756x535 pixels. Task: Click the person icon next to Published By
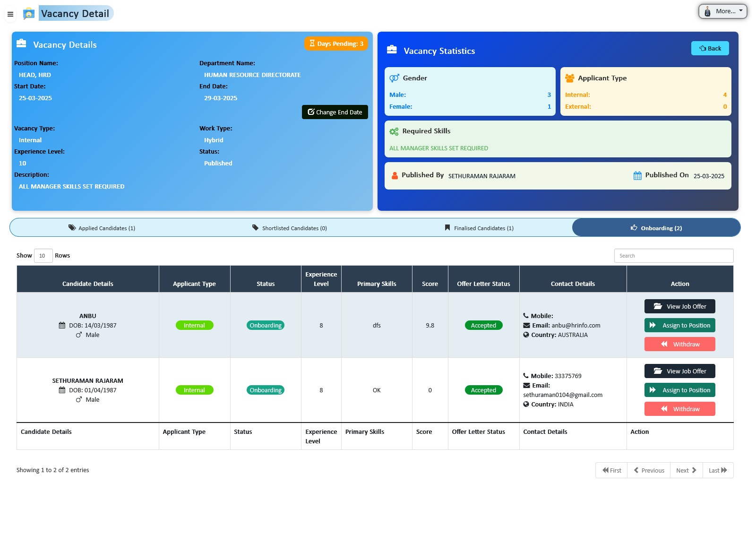point(395,175)
